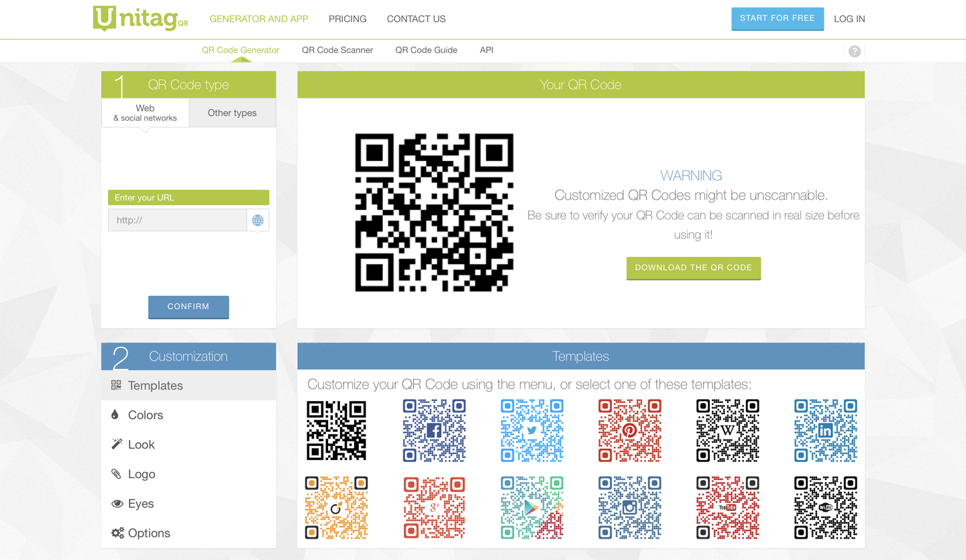Select the Google Plus QR template
Viewport: 966px width, 560px height.
[x=434, y=508]
